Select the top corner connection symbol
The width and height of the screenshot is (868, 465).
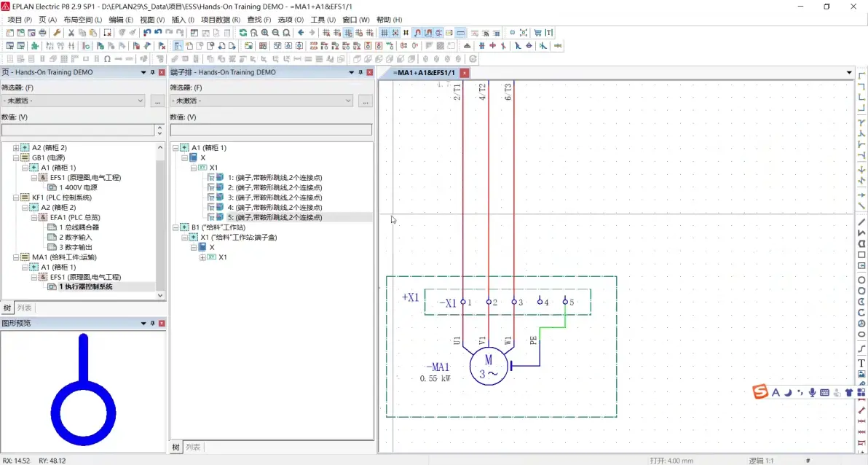tap(861, 75)
